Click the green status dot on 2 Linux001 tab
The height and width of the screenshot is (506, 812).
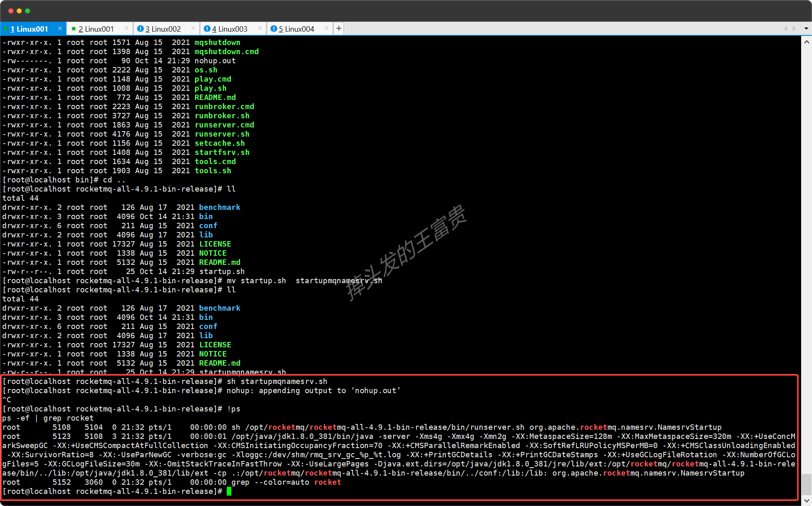[74, 29]
